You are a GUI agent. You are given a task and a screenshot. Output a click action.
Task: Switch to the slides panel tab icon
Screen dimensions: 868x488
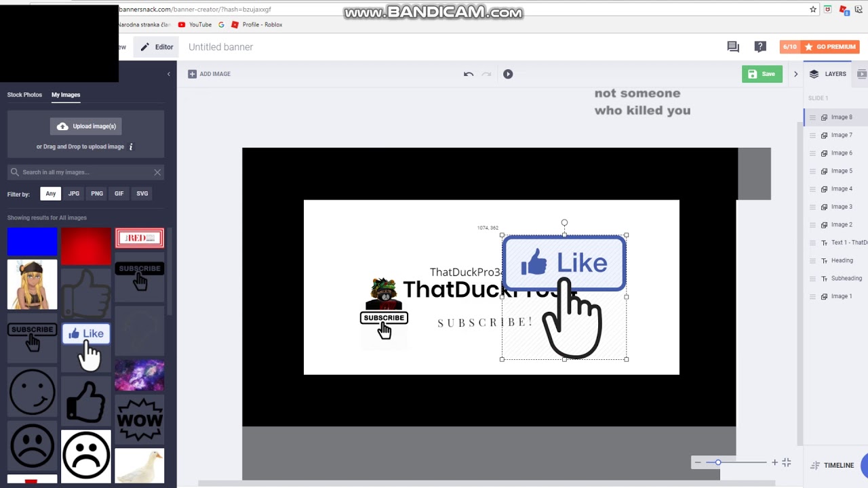862,74
